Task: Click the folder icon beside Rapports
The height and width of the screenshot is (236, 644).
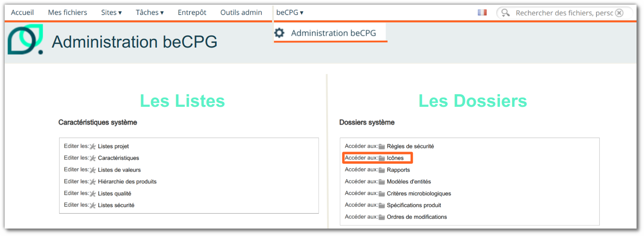Action: tap(382, 170)
